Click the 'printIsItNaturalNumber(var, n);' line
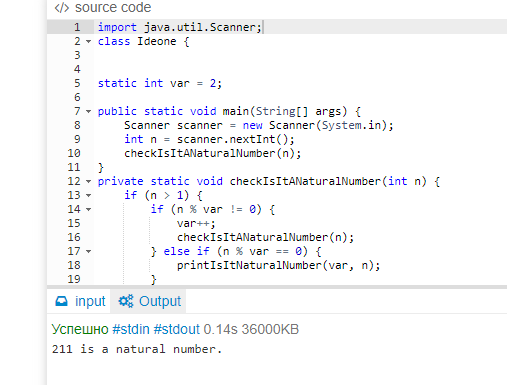This screenshot has height=385, width=507. coord(278,265)
